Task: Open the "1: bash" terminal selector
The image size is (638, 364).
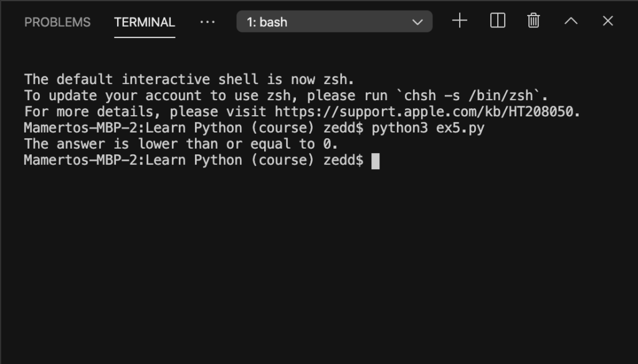Action: coord(335,22)
